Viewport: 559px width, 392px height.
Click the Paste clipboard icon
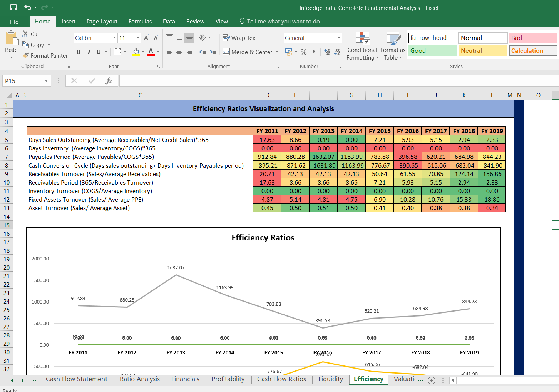[x=11, y=38]
